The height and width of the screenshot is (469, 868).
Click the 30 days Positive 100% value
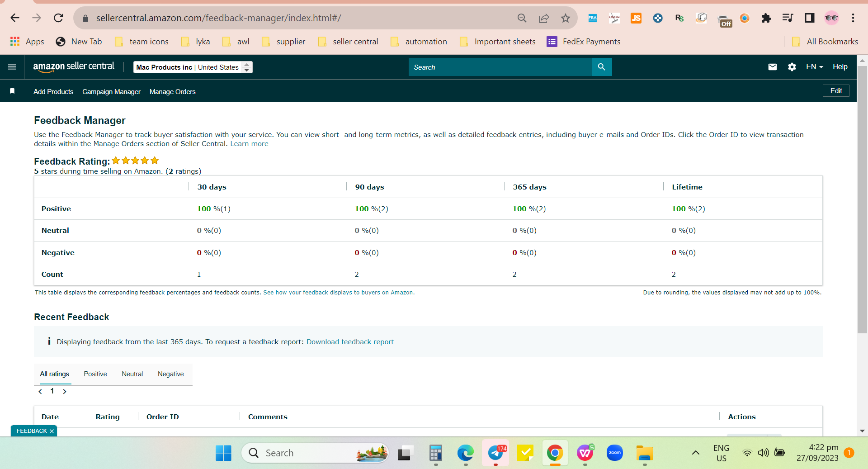(214, 209)
